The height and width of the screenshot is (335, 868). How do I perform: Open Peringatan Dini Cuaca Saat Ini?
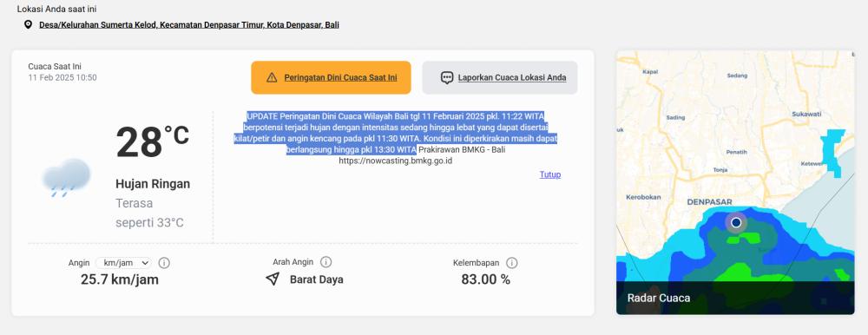pyautogui.click(x=331, y=77)
